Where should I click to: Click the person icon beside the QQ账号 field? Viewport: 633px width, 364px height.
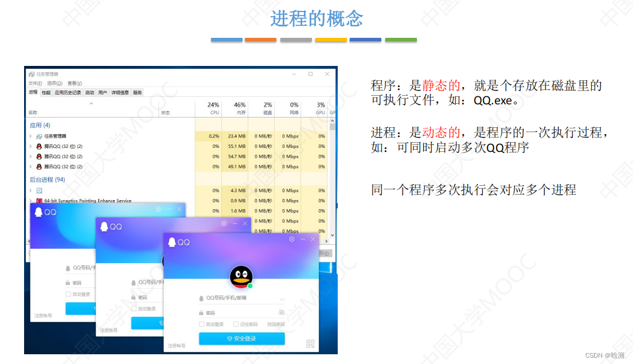point(201,298)
